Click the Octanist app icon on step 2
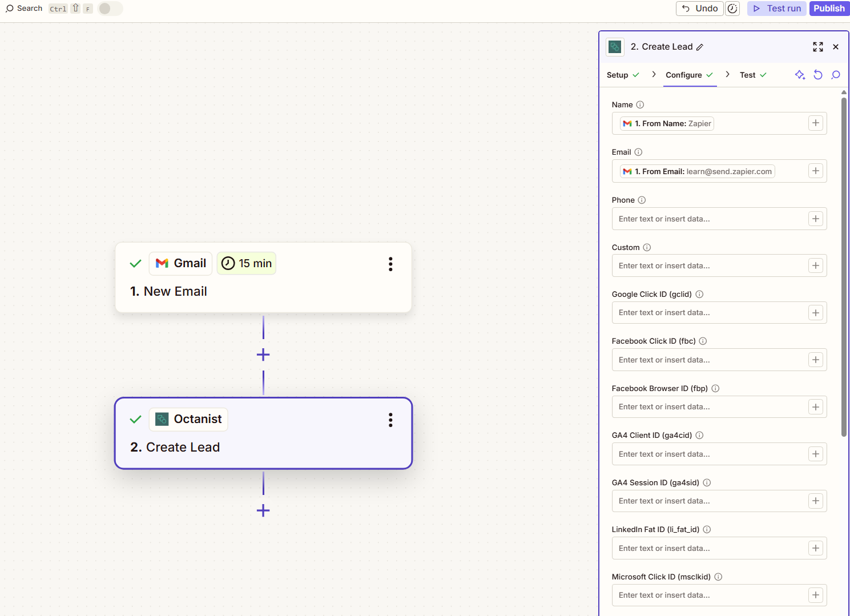850x616 pixels. click(x=162, y=418)
